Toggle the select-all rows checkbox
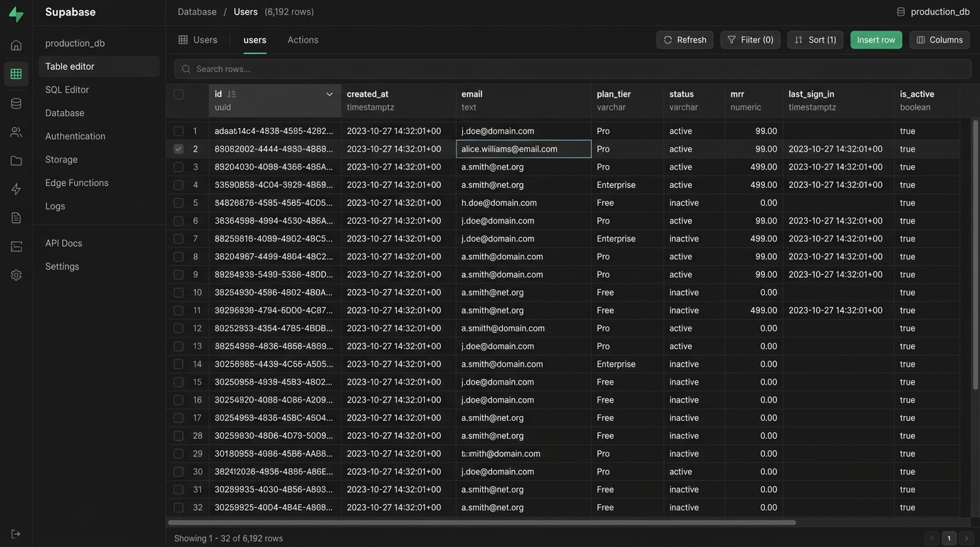The image size is (980, 547). pyautogui.click(x=179, y=94)
